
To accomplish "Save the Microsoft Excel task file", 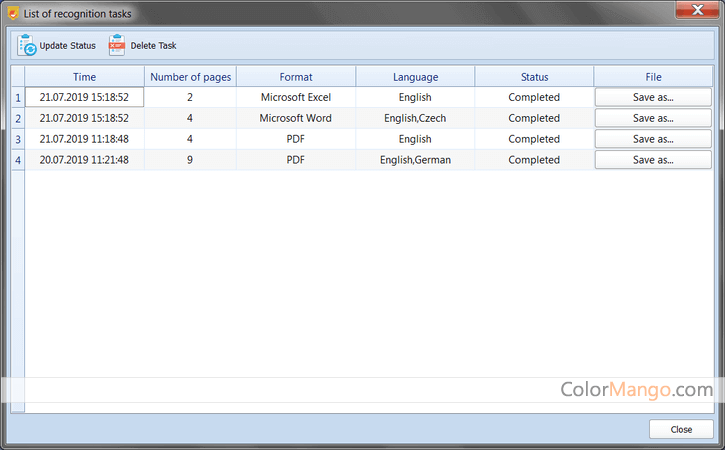I will click(x=653, y=97).
